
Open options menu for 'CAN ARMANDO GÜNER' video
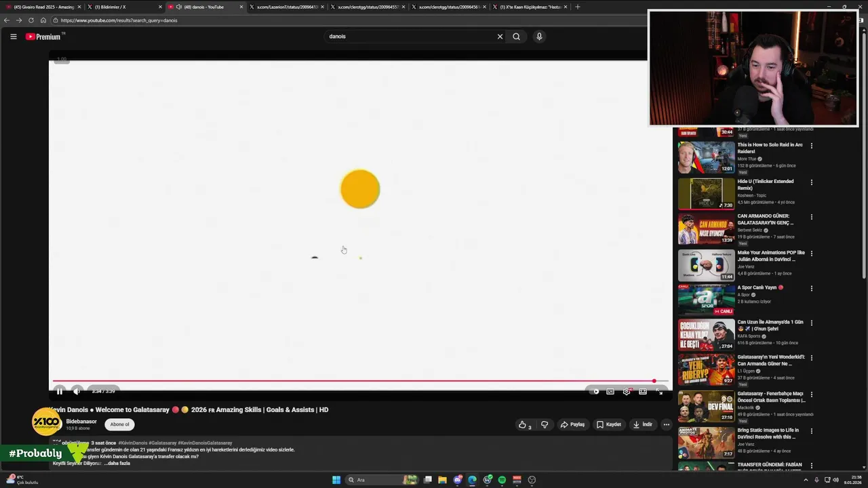tap(811, 218)
